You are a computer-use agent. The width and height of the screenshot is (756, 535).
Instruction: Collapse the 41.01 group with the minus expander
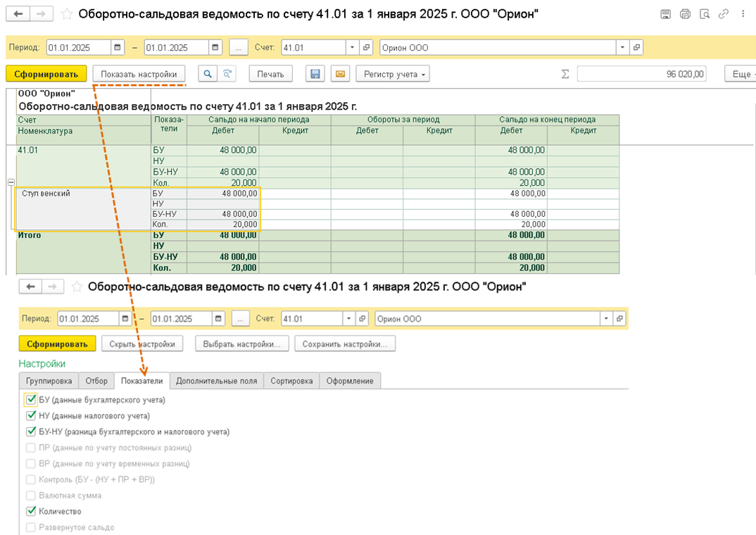point(11,182)
